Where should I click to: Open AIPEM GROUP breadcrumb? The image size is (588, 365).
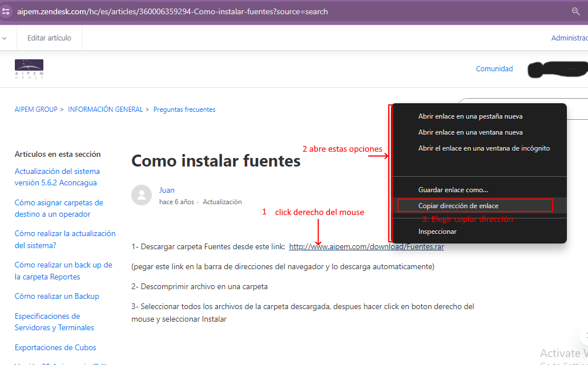pyautogui.click(x=36, y=109)
